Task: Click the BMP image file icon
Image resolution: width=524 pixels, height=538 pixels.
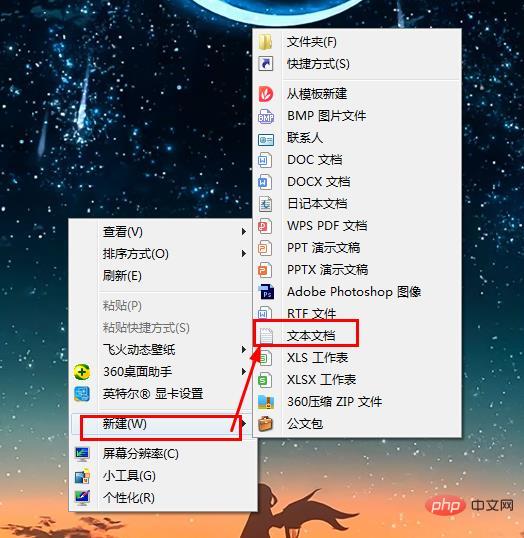Action: coord(266,116)
